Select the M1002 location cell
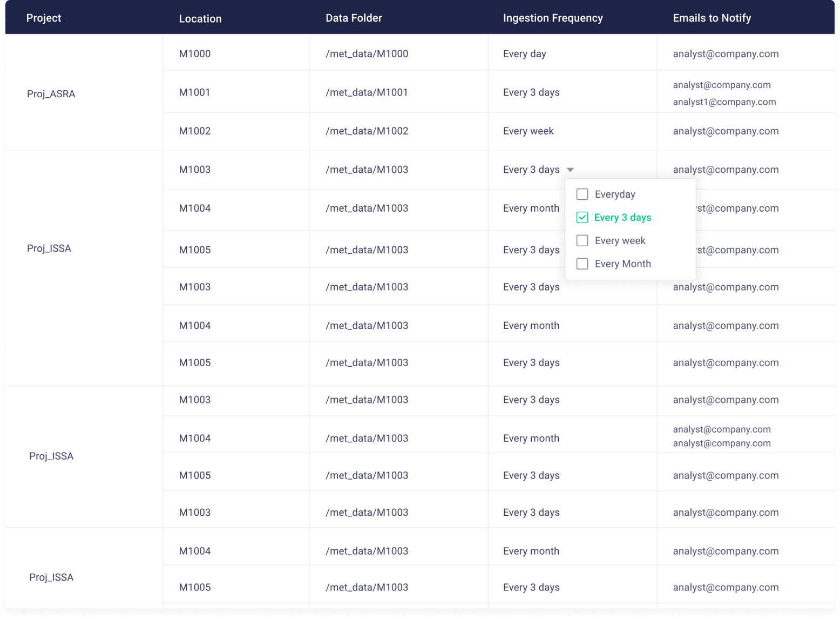 click(195, 131)
